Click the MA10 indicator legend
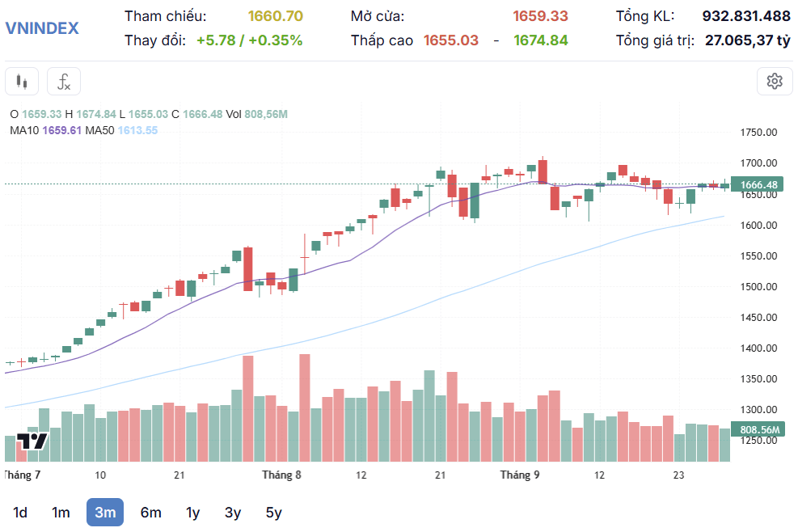This screenshot has width=798, height=532. 45,130
